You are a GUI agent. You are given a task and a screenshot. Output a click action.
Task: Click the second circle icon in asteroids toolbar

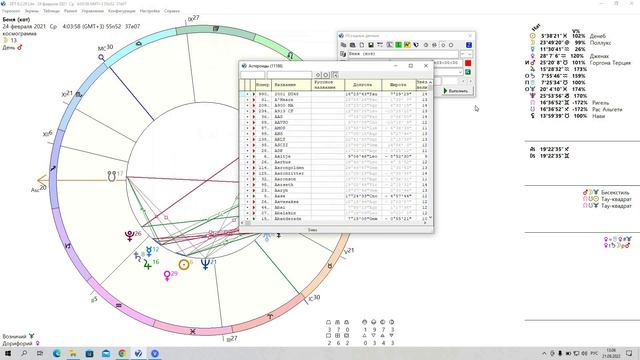326,75
